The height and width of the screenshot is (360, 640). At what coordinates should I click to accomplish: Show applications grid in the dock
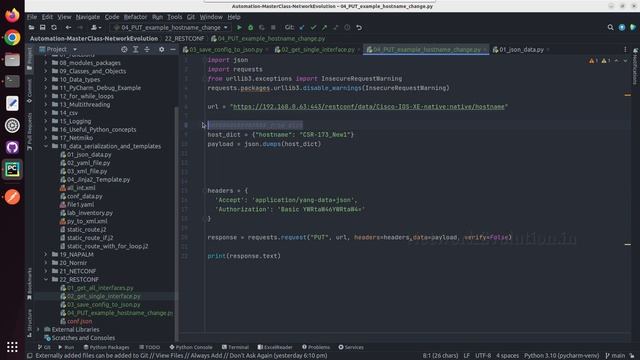pos(12,347)
